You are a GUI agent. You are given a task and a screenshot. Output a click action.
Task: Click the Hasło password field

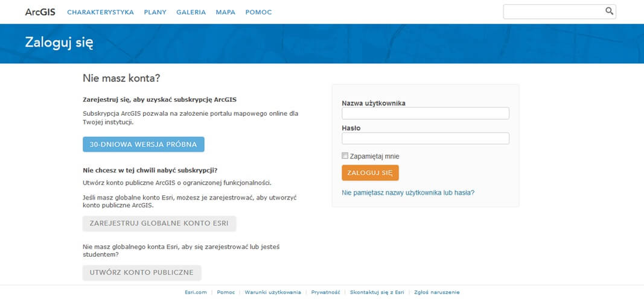point(426,138)
